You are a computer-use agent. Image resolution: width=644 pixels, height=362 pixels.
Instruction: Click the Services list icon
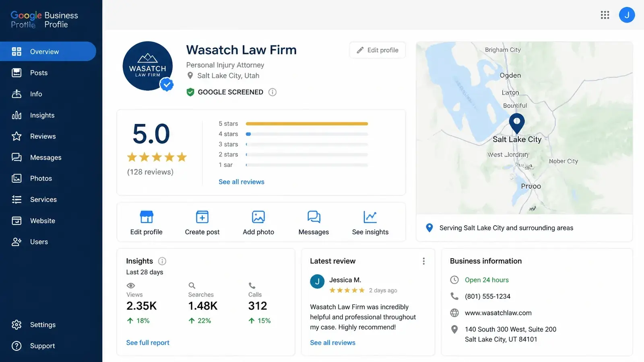tap(17, 200)
